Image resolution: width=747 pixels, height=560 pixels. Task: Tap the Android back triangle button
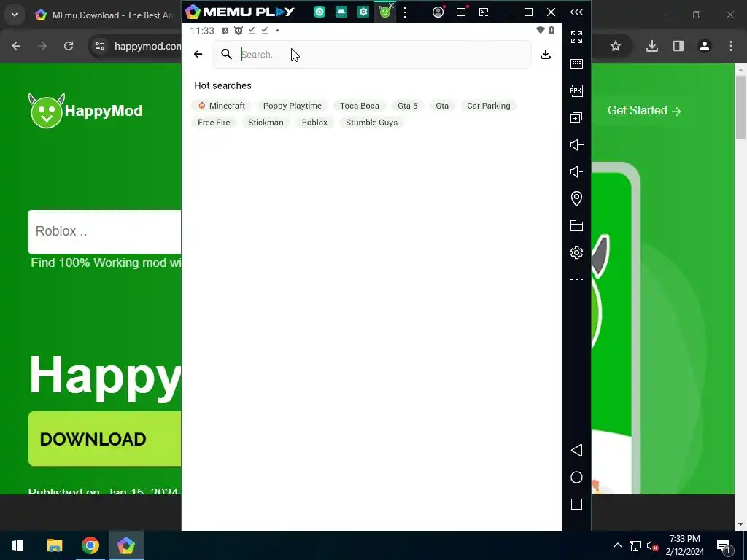point(576,451)
